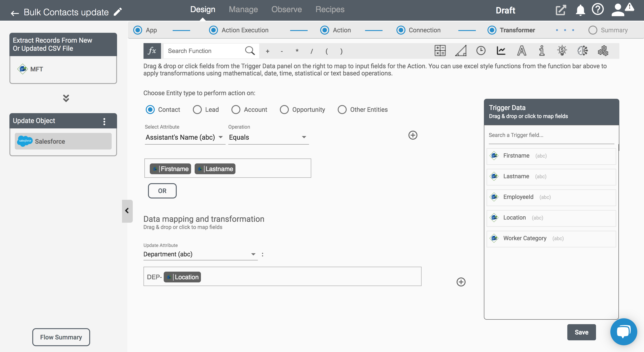This screenshot has height=352, width=644.
Task: Open the help question mark icon
Action: (598, 10)
